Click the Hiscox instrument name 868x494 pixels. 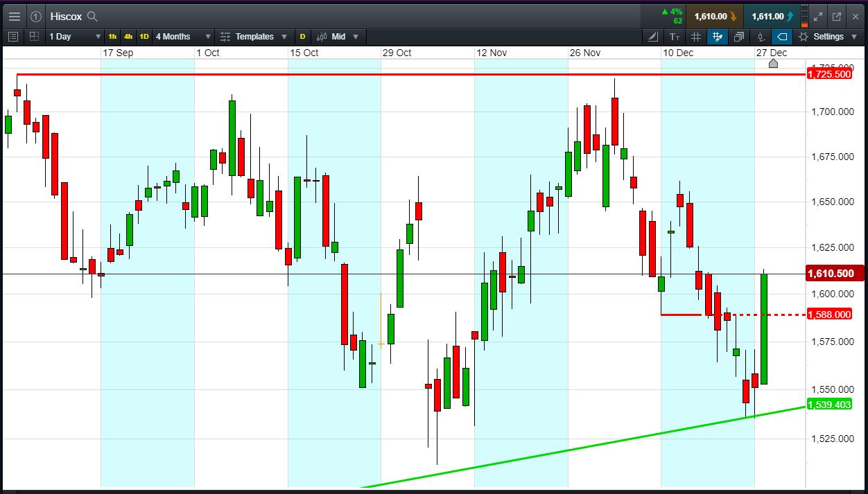click(66, 16)
